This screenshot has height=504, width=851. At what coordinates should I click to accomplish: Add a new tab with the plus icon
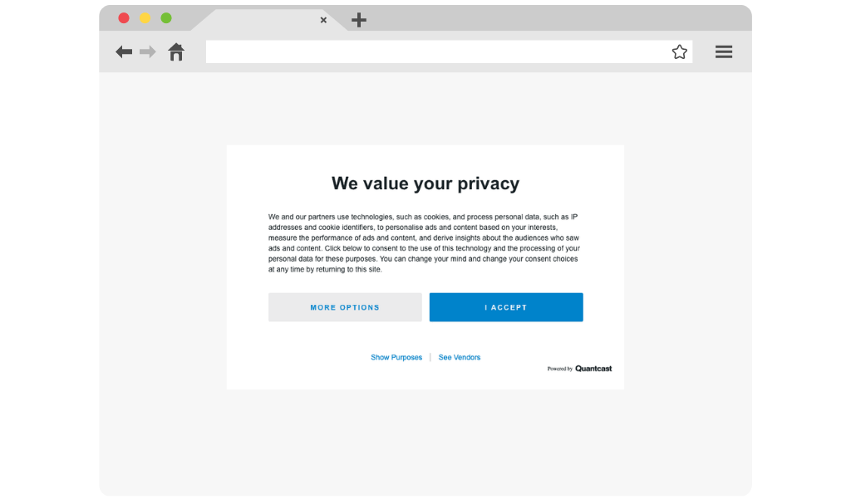point(359,20)
